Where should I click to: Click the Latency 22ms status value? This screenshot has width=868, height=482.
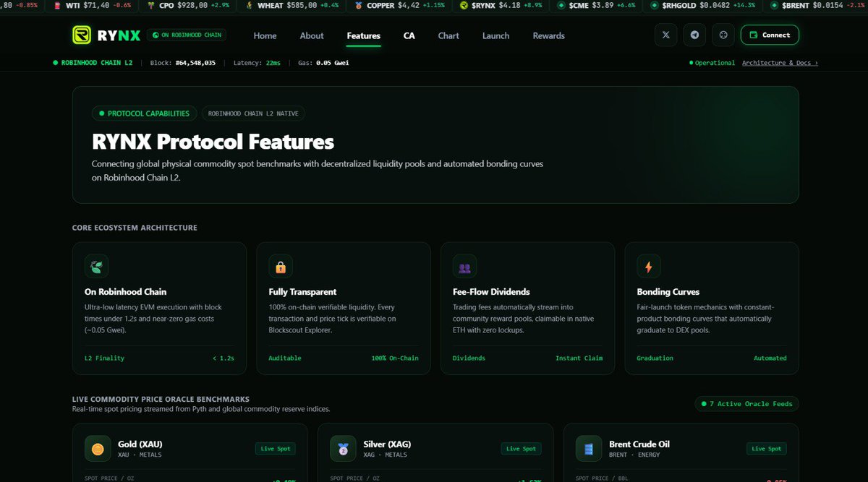point(273,63)
